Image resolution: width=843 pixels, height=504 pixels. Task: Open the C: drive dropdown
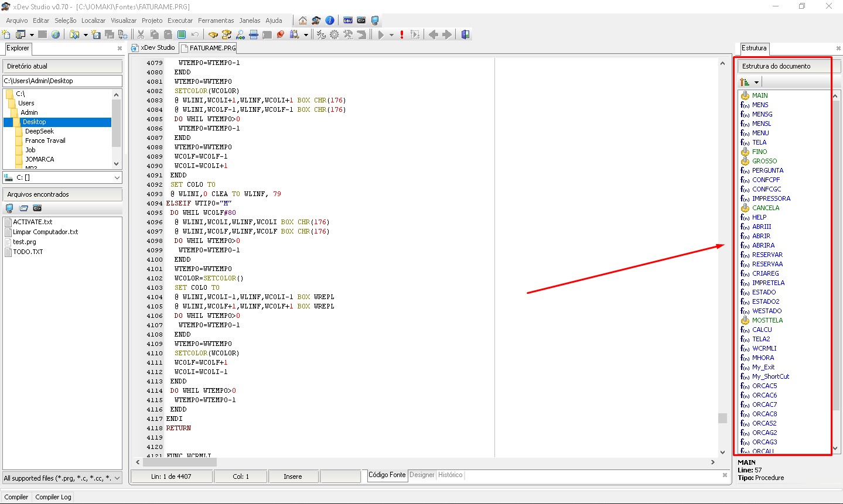[x=117, y=177]
